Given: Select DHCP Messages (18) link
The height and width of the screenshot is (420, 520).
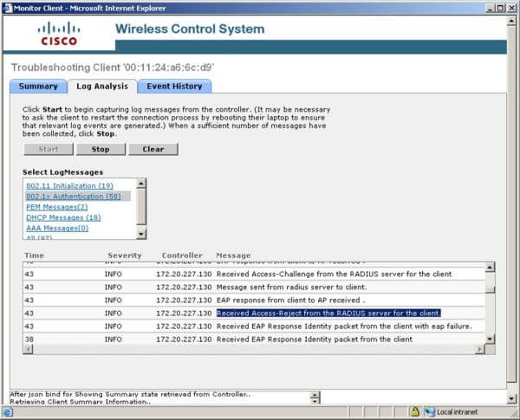Looking at the screenshot, I should tap(63, 217).
